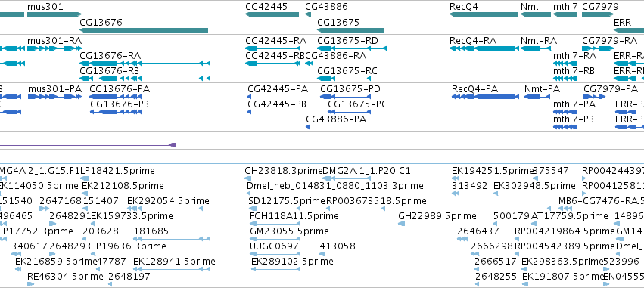Select the RecQ4-RA transcript glyph
This screenshot has height=288, width=644.
point(484,48)
